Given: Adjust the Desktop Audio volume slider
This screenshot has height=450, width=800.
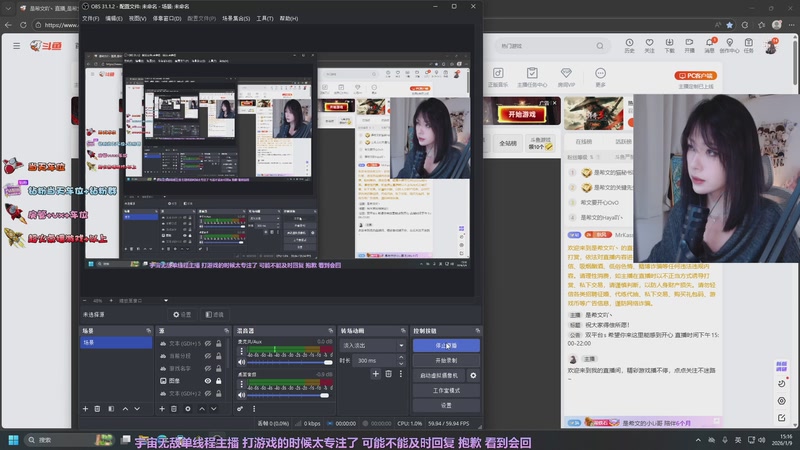Looking at the screenshot, I should [x=290, y=395].
